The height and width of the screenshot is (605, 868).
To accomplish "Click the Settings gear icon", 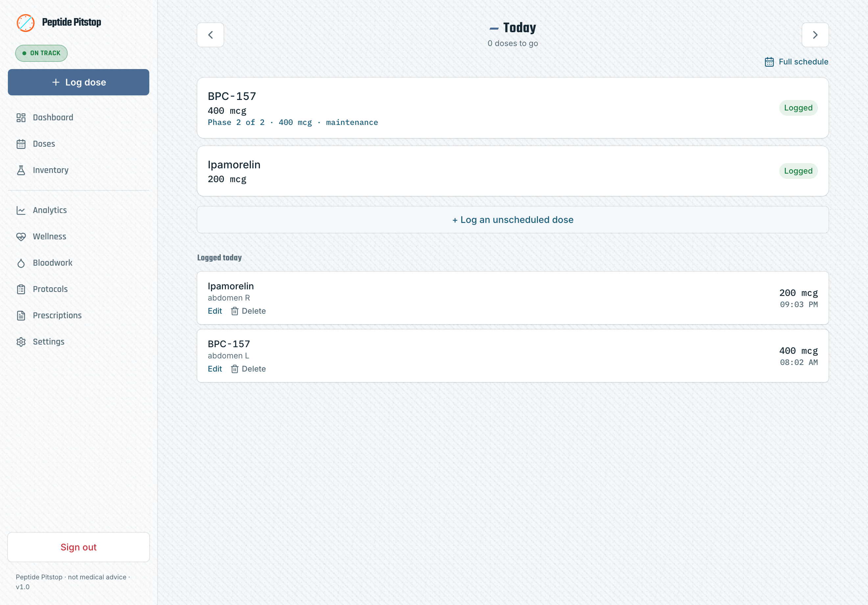I will [x=21, y=342].
